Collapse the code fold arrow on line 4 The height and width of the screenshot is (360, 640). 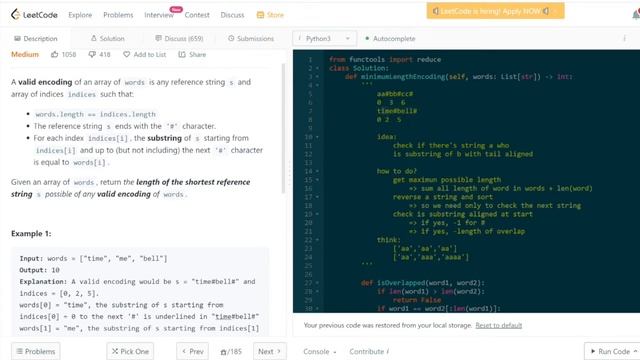coord(318,85)
